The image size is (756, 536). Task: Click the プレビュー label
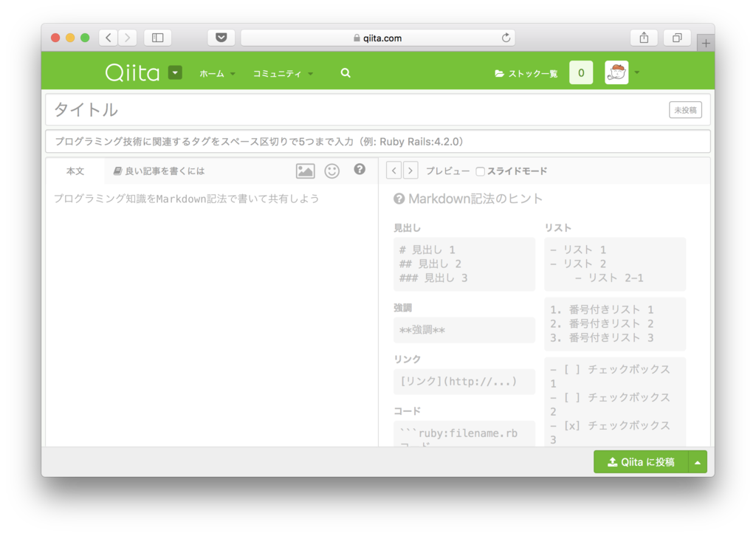tap(447, 171)
